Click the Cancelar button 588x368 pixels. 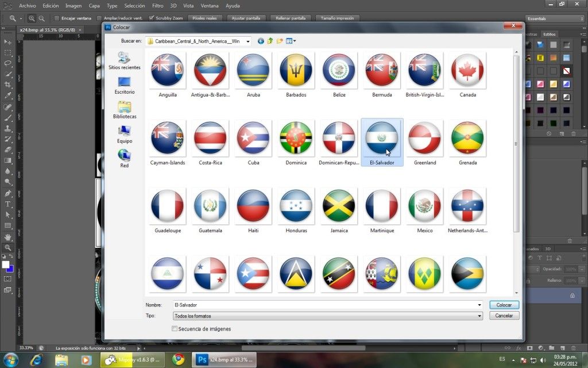click(x=504, y=316)
